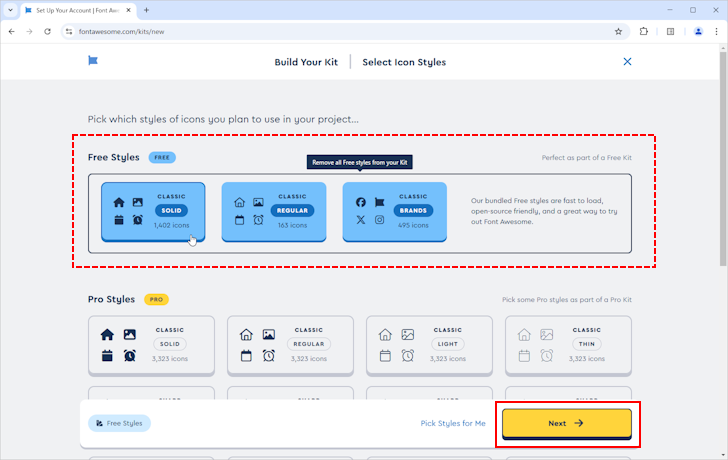The image size is (728, 460).
Task: Click the blue FREE badge beside Free Styles
Action: 162,157
